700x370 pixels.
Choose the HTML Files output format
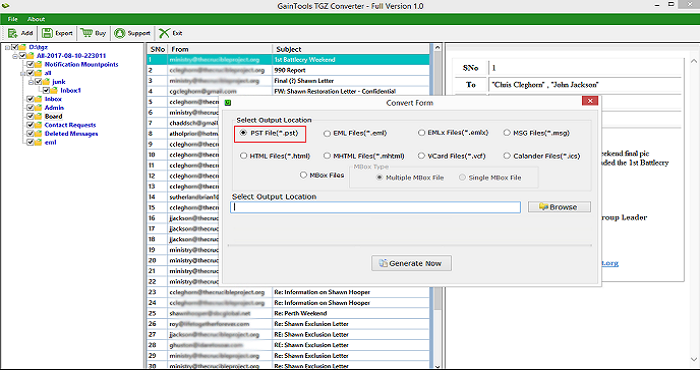click(243, 156)
